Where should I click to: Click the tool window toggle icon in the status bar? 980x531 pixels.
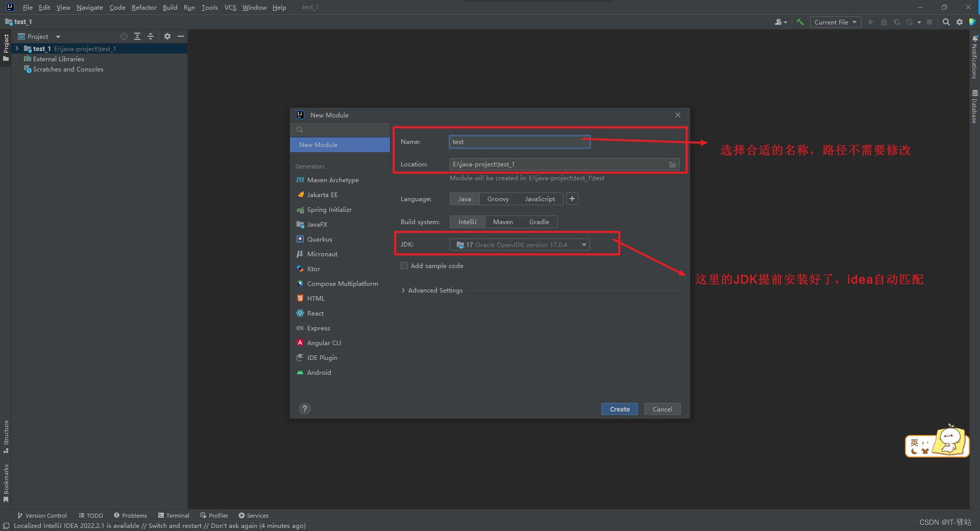pos(6,526)
